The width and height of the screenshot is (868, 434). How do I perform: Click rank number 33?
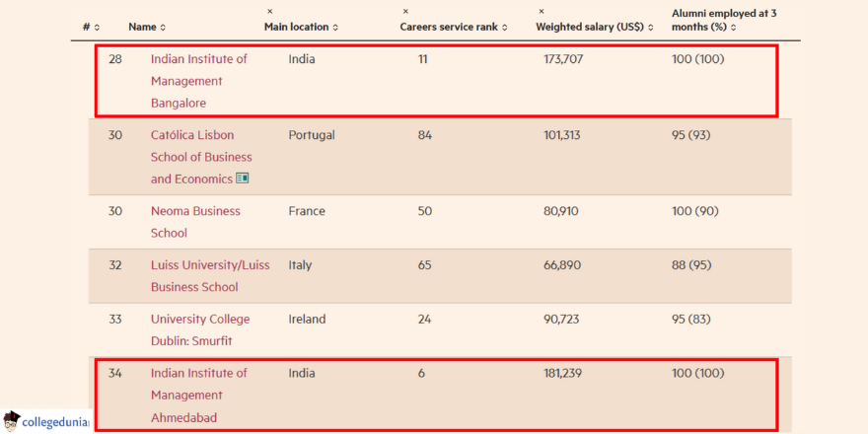pyautogui.click(x=115, y=320)
